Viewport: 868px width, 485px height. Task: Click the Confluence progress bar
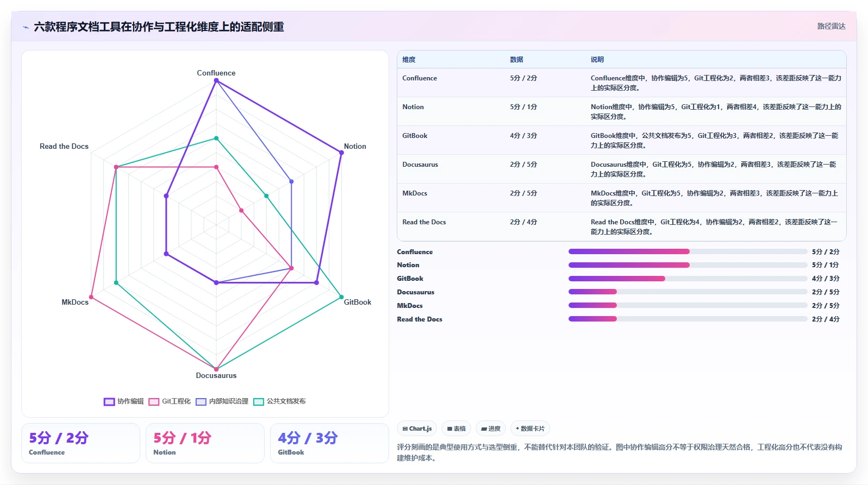688,251
